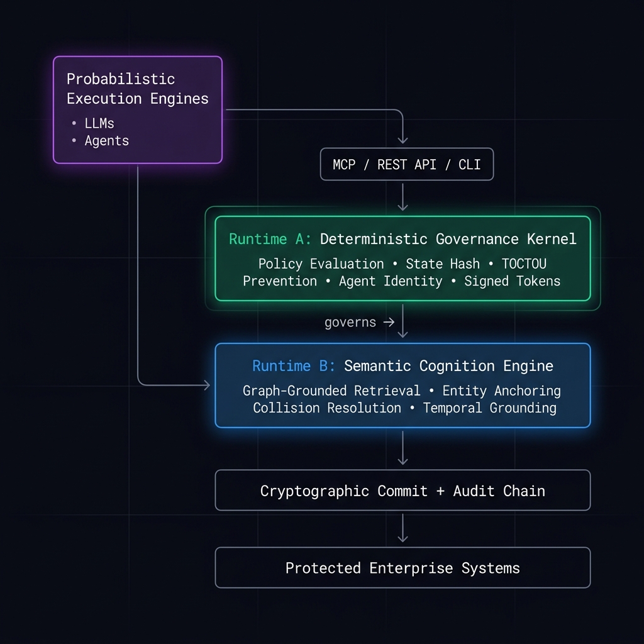Click the Cryptographic Commit + Audit Chain box
644x644 pixels.
point(402,491)
